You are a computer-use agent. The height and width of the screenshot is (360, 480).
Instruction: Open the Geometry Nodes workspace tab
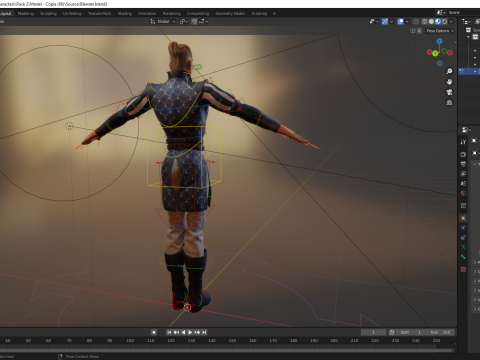(230, 14)
